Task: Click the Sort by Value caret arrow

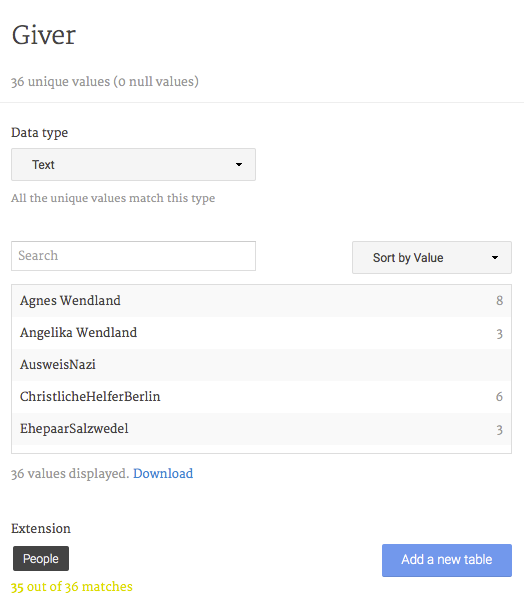Action: (x=495, y=258)
